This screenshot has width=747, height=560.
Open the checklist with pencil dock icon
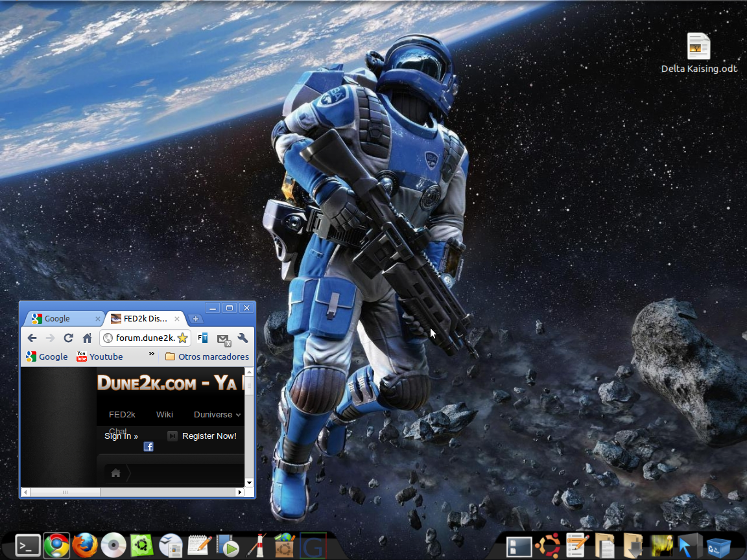[576, 546]
